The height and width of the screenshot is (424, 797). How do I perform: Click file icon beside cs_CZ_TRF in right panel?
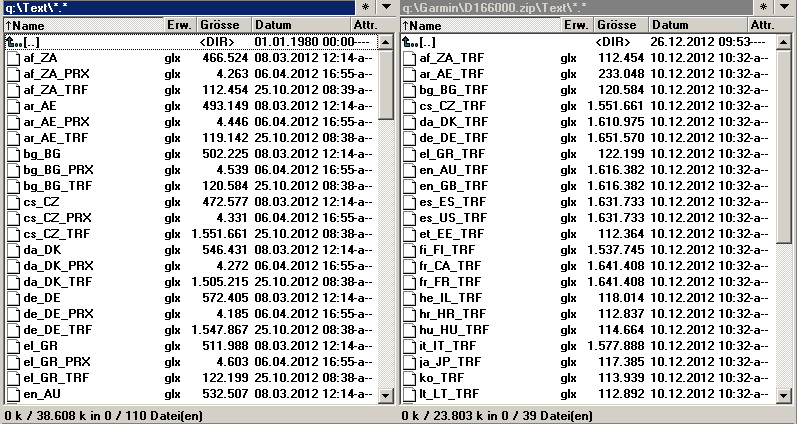(410, 106)
